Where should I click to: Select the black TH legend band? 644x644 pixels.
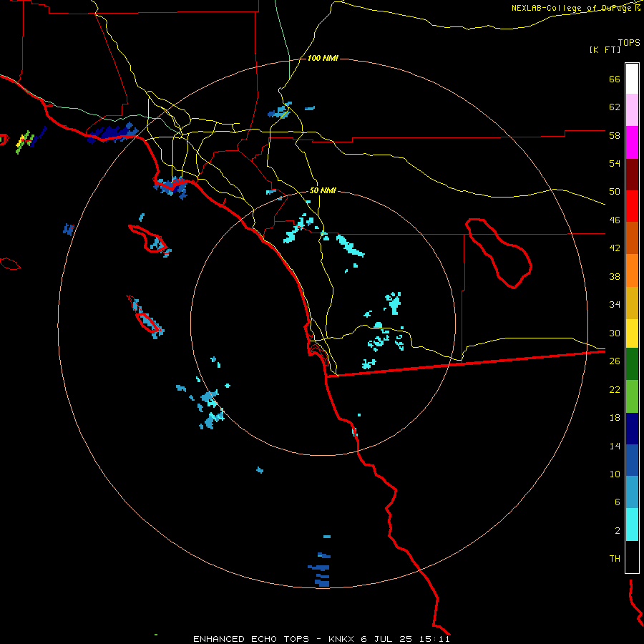click(632, 557)
